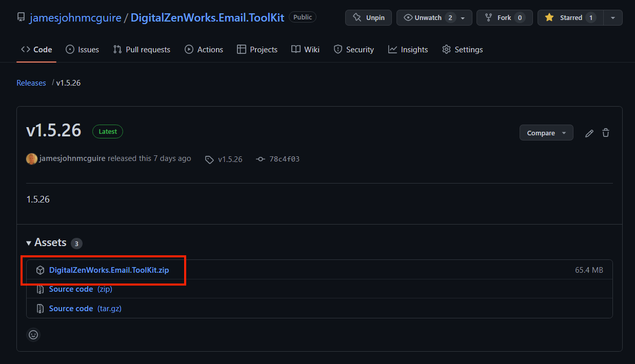The image size is (635, 364).
Task: Download Source code (zip)
Action: (81, 289)
